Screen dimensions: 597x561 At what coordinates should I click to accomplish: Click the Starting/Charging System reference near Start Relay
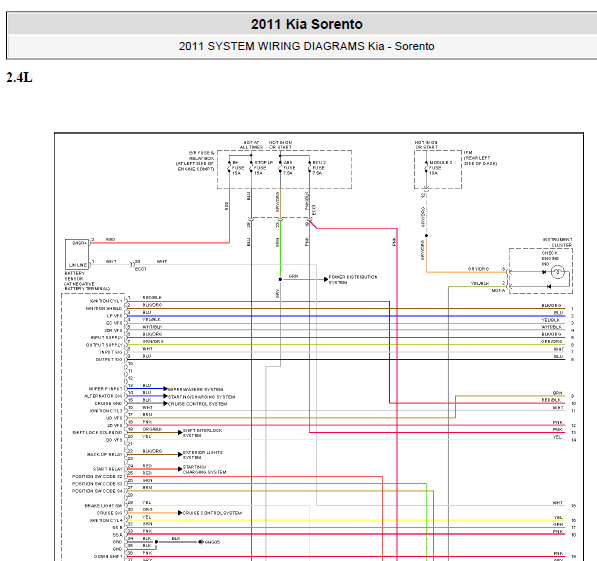(x=203, y=469)
